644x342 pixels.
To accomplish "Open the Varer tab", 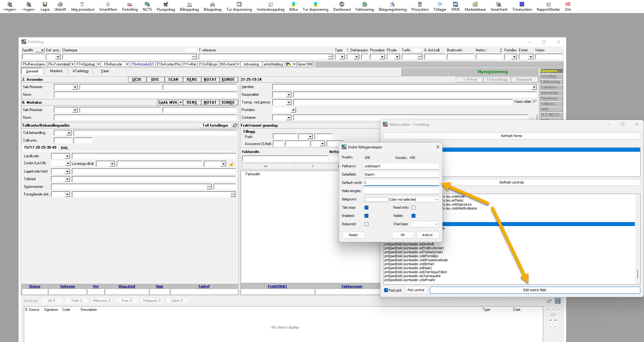I will 105,71.
